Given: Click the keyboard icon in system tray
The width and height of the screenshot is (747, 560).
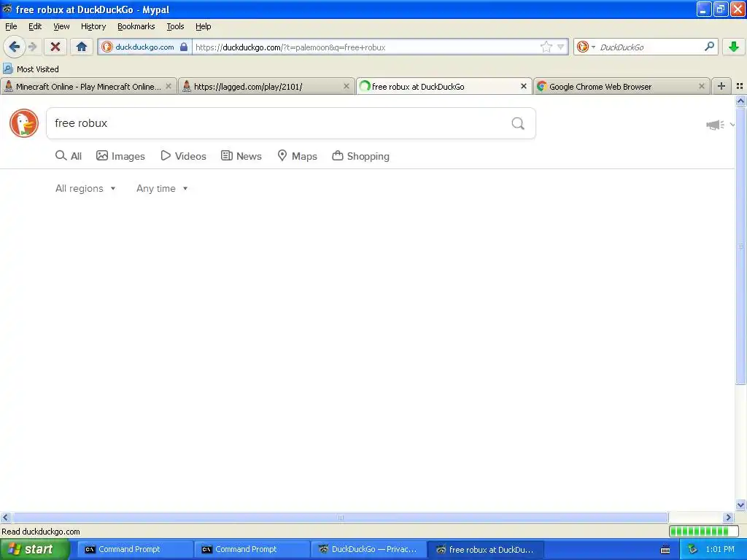Looking at the screenshot, I should click(x=665, y=550).
